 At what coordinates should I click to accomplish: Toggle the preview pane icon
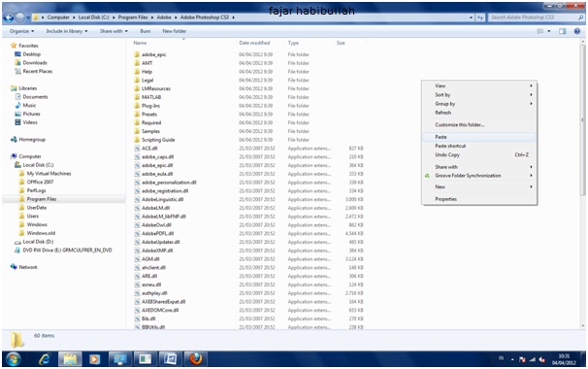[563, 31]
